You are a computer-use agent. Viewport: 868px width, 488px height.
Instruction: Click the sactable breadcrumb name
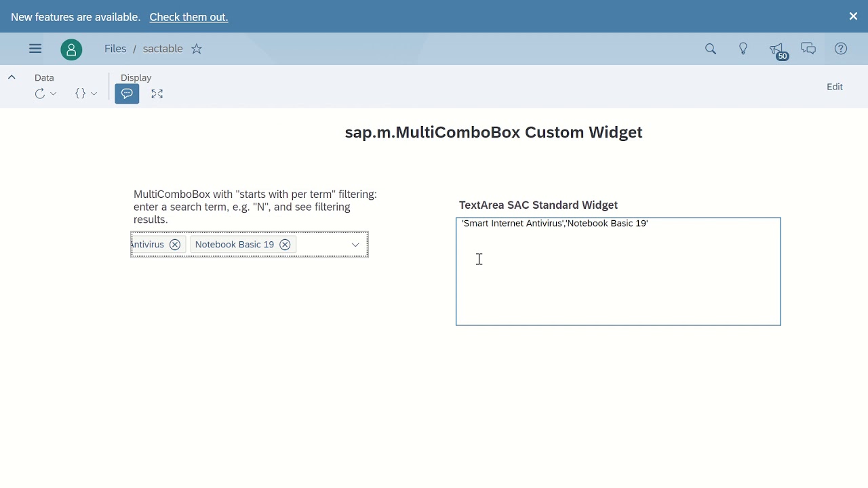pos(163,49)
